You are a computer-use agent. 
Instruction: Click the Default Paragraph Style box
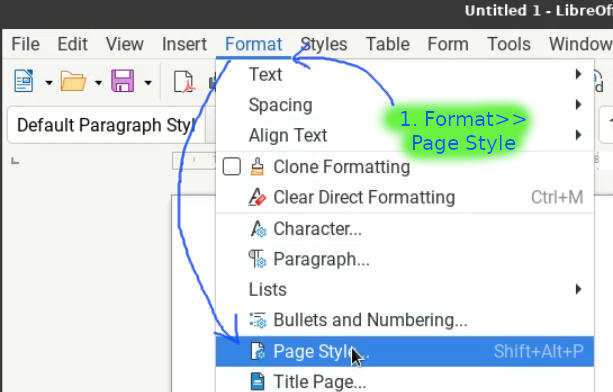point(106,125)
